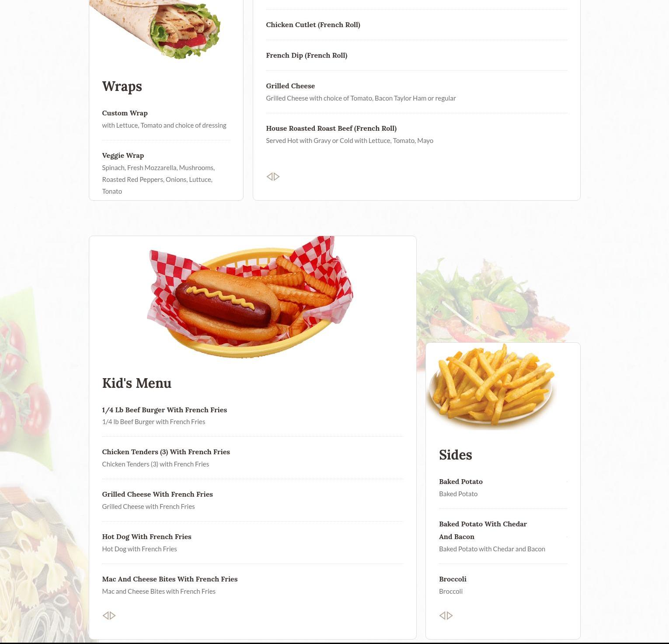The width and height of the screenshot is (669, 644).
Task: Choose French Dip (French Roll)
Action: pos(417,56)
